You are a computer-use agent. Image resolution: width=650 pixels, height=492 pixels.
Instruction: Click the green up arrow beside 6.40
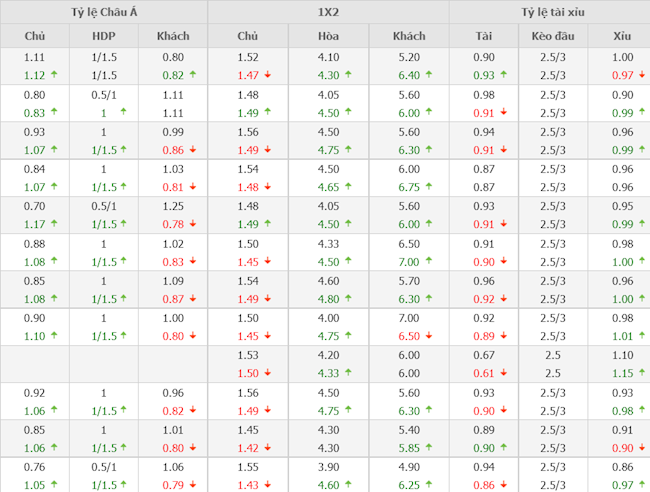point(432,75)
